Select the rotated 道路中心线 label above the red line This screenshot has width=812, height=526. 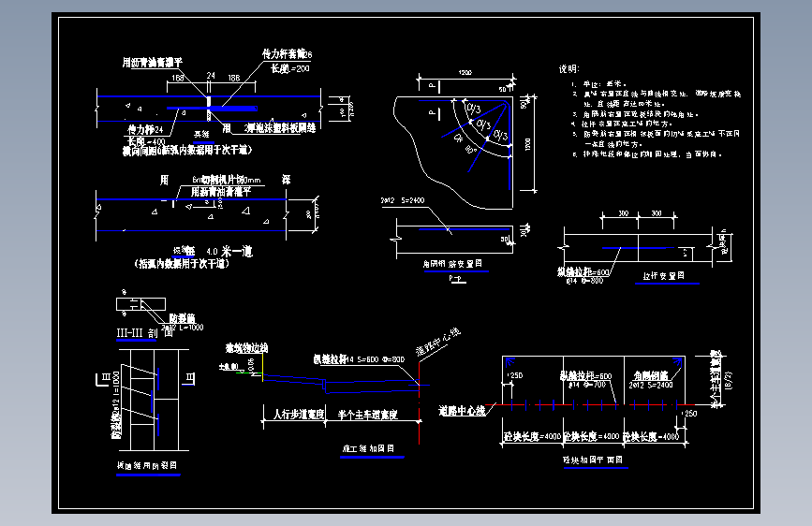tap(438, 342)
